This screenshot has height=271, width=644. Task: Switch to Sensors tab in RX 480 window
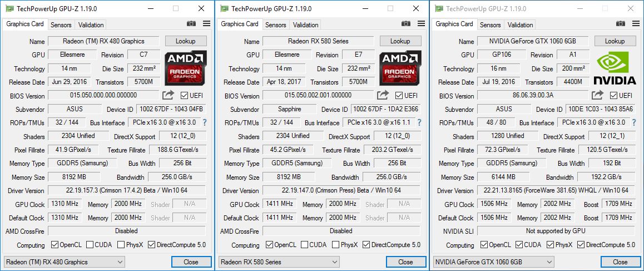pos(61,24)
